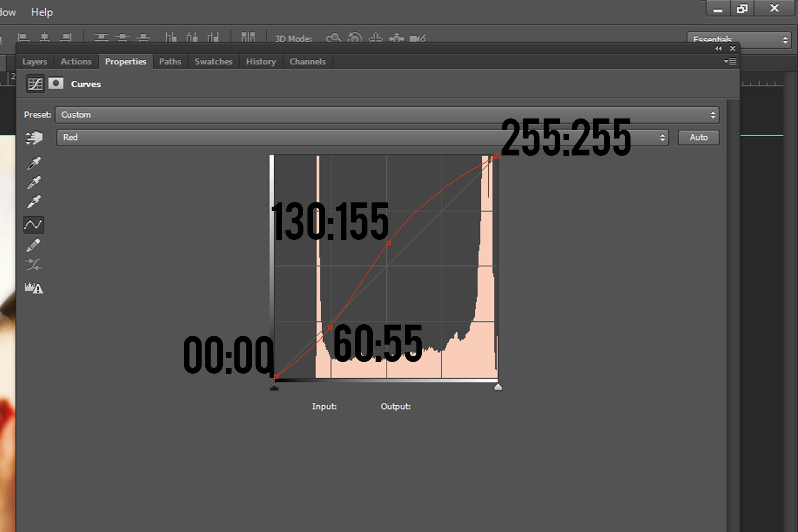Select the on-image targeted adjustment hand tool
The height and width of the screenshot is (532, 798).
click(x=34, y=138)
